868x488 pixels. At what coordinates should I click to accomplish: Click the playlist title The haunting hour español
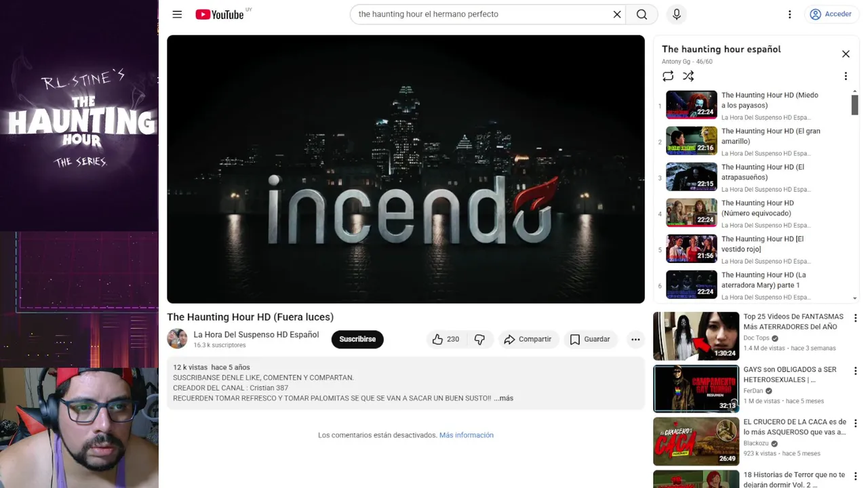[x=721, y=49]
